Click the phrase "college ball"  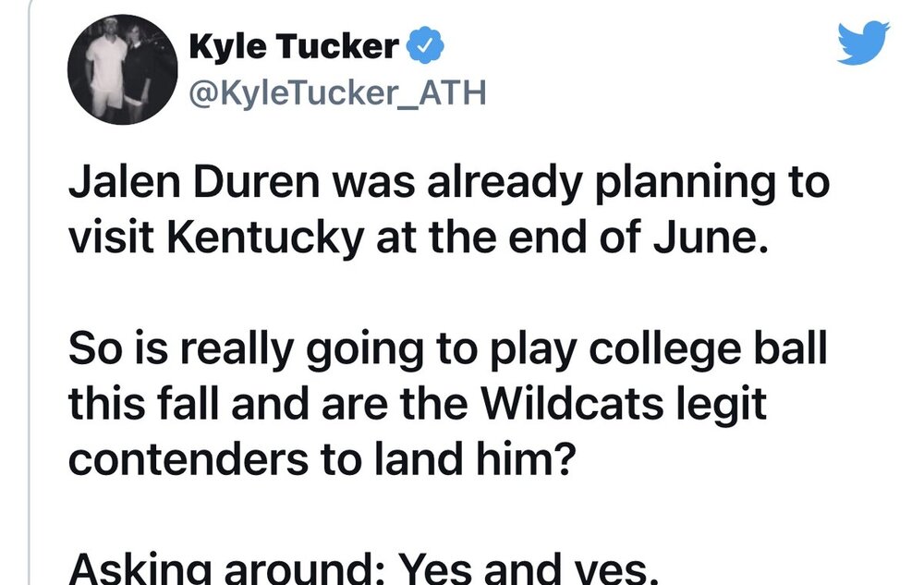(x=708, y=349)
